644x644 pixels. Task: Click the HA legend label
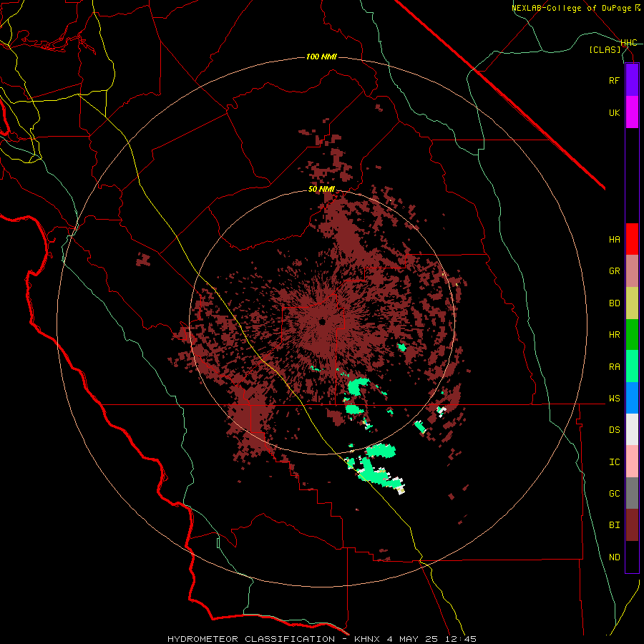point(614,240)
